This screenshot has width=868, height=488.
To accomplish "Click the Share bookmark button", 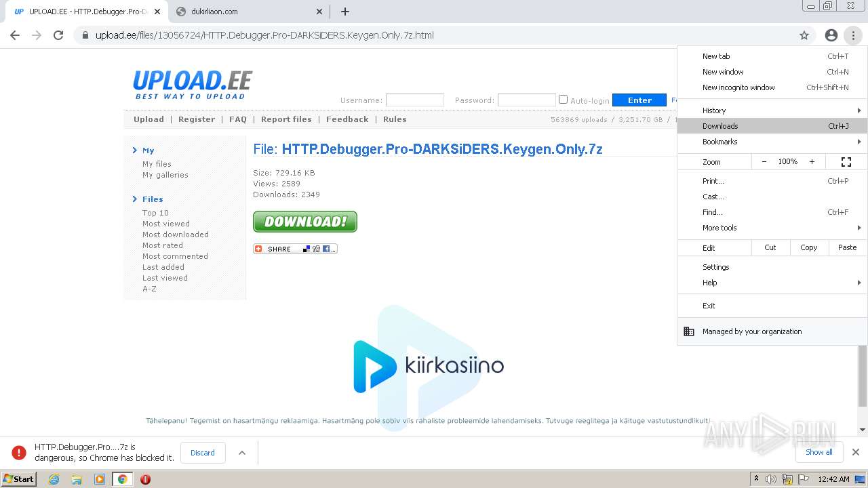I will pos(295,249).
